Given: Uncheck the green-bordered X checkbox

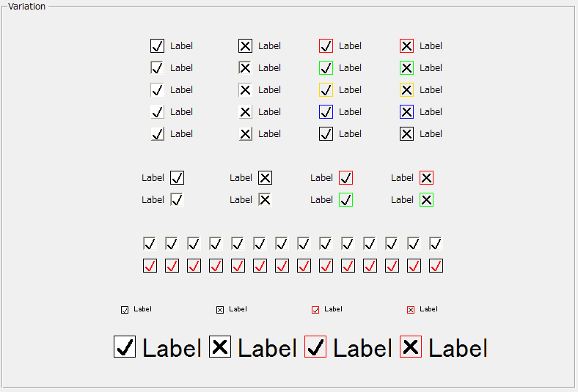Looking at the screenshot, I should pos(427,200).
